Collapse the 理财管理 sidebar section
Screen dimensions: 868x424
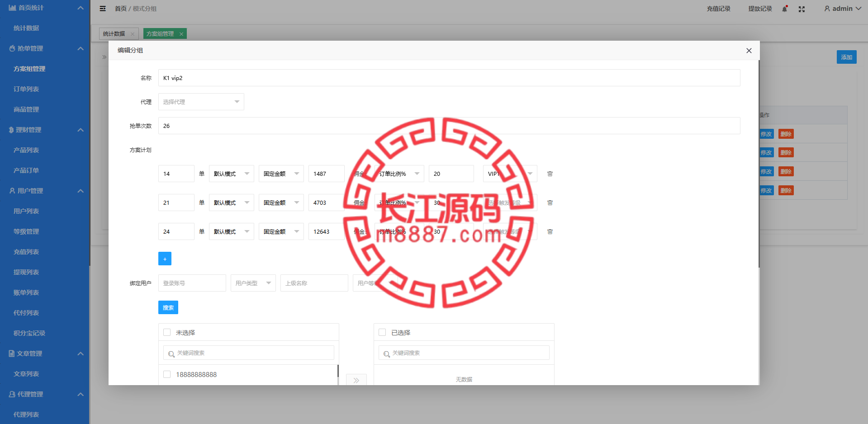(x=81, y=130)
